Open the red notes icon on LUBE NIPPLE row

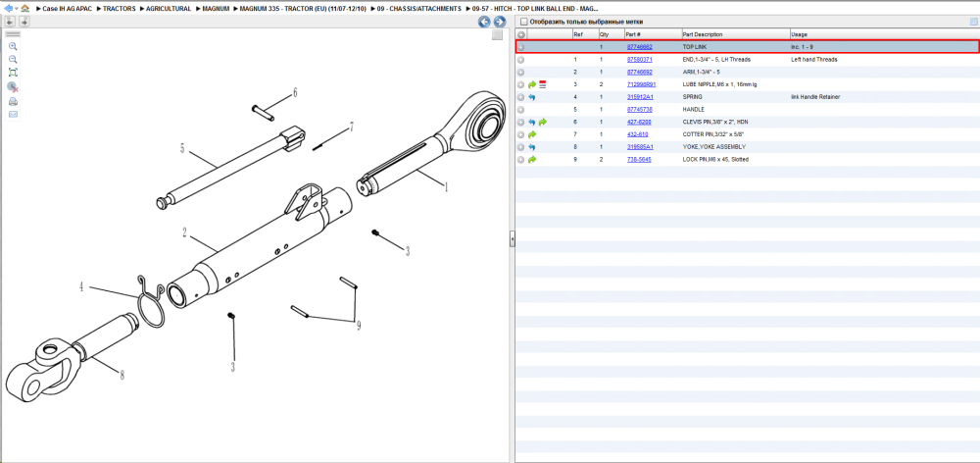click(x=543, y=83)
